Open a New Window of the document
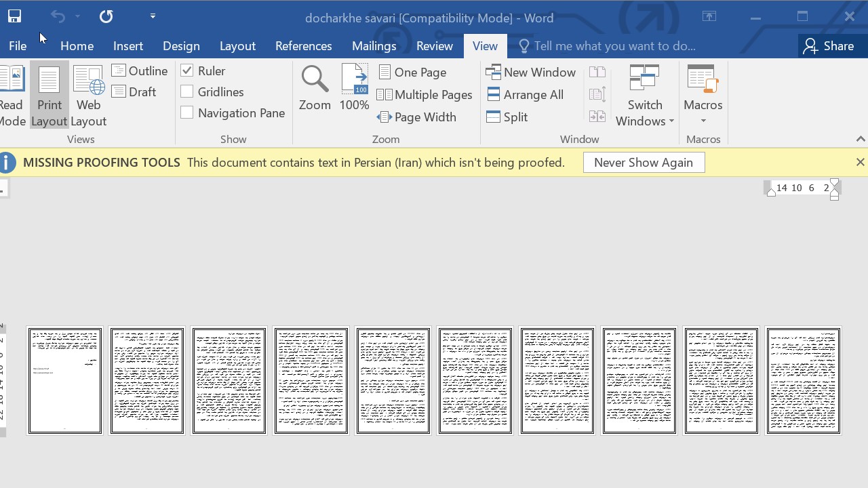 [x=531, y=73]
